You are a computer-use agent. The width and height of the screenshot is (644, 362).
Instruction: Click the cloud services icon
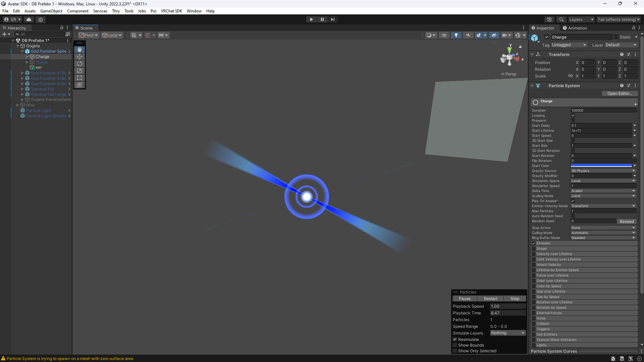click(29, 19)
